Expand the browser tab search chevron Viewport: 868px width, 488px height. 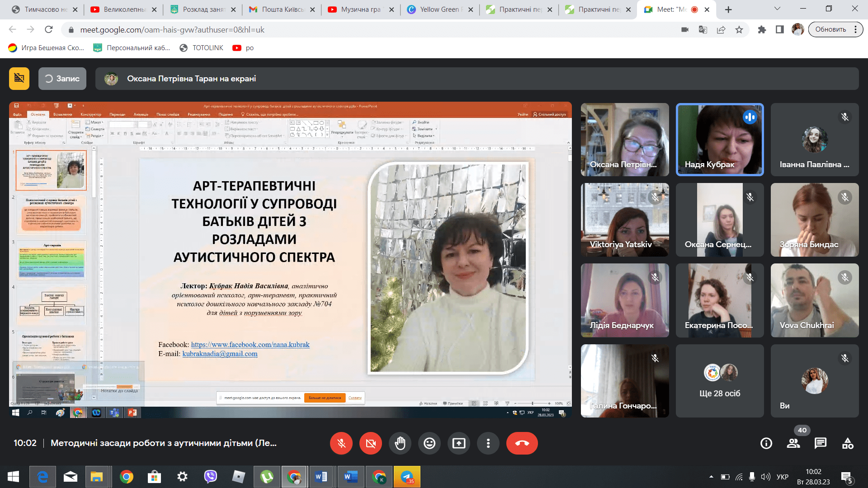click(x=777, y=9)
